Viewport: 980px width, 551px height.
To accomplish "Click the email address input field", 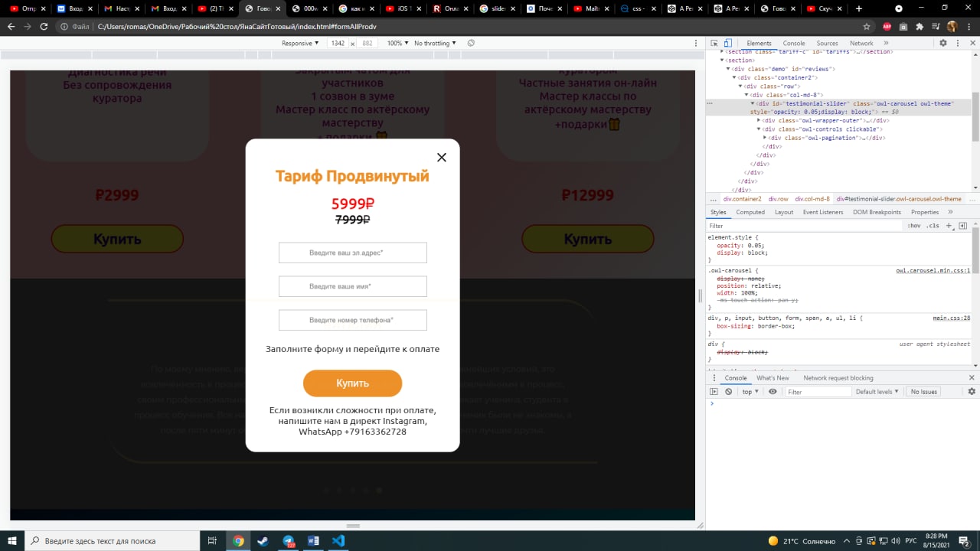I will click(353, 253).
